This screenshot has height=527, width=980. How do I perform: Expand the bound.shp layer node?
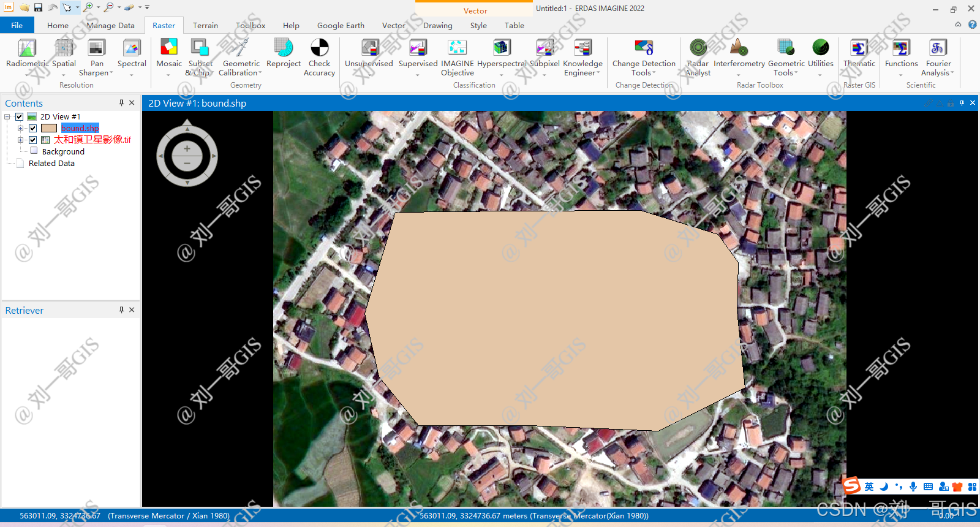pos(20,128)
